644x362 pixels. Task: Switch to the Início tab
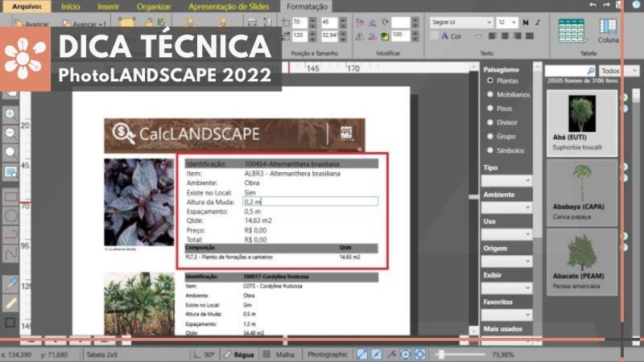71,6
